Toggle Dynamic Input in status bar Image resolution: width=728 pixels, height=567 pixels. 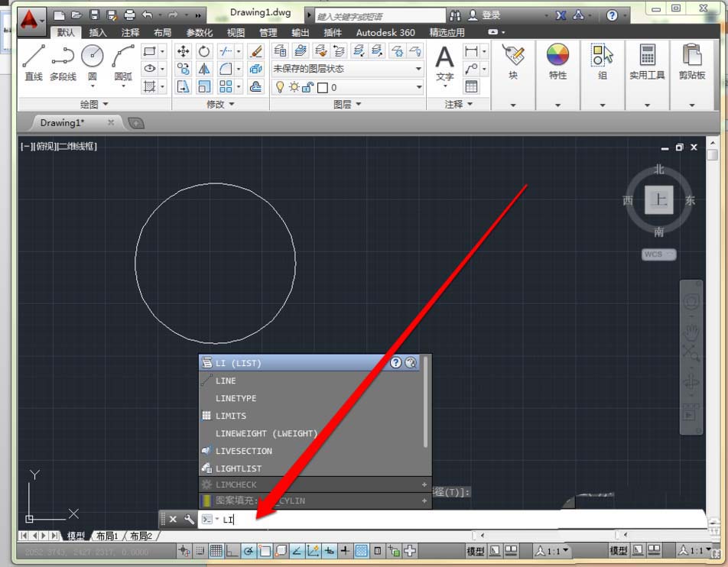pyautogui.click(x=329, y=551)
